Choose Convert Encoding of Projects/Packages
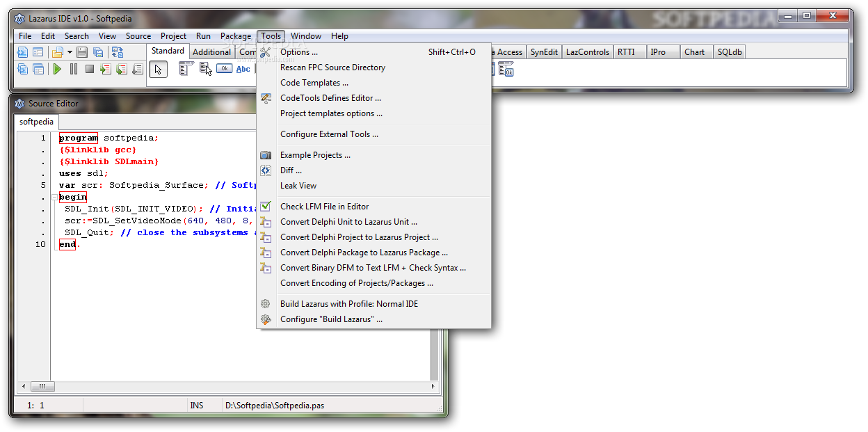The width and height of the screenshot is (868, 432). [374, 283]
